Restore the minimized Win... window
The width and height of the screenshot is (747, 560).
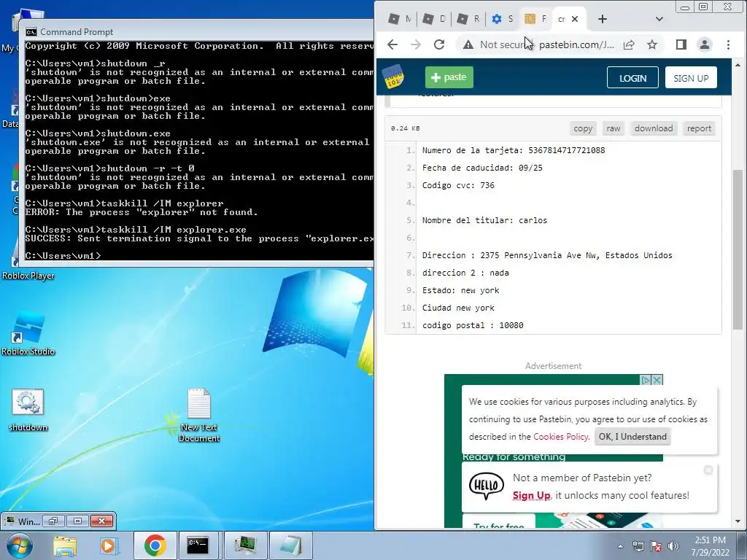[53, 521]
